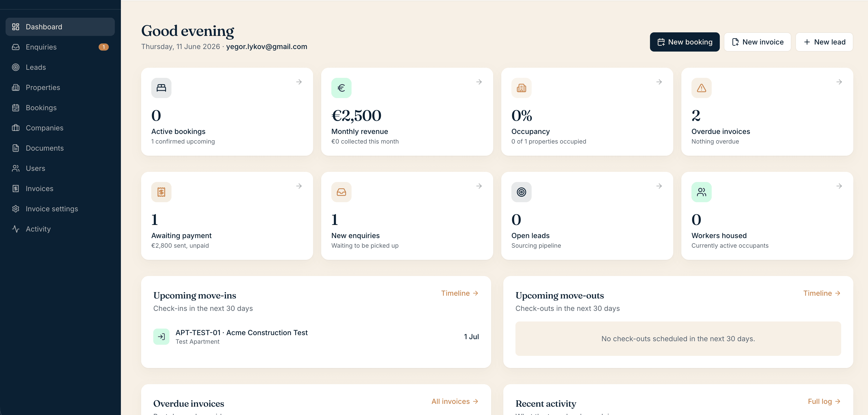Navigate to Properties in sidebar
This screenshot has width=868, height=415.
(x=60, y=88)
